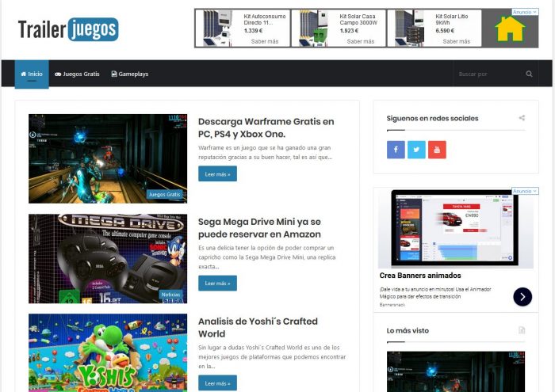Open the Warframe article thumbnail image

(x=108, y=158)
